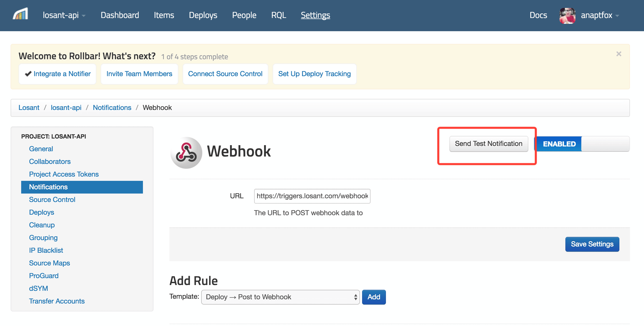Viewport: 644px width, 326px height.
Task: Close the welcome banner with X
Action: (x=619, y=54)
